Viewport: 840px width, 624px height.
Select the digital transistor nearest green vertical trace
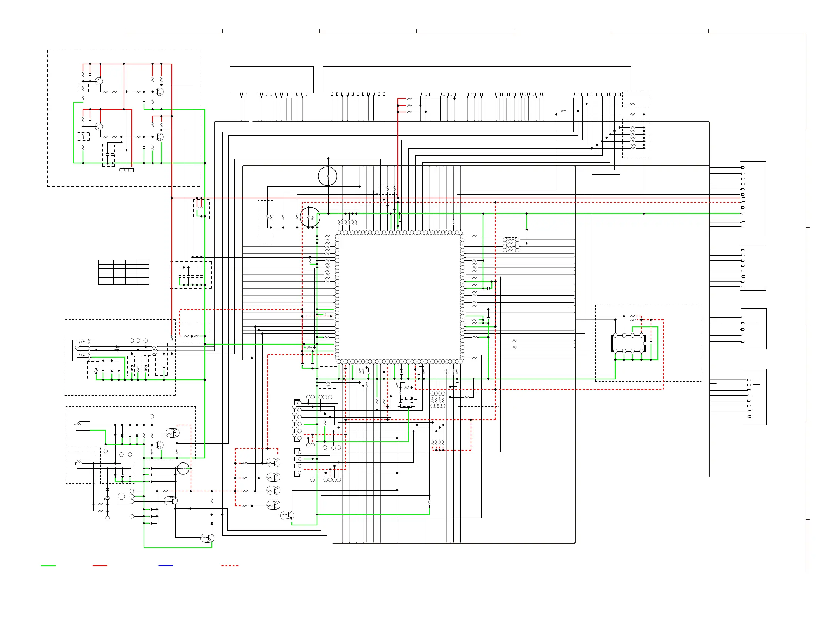(287, 515)
